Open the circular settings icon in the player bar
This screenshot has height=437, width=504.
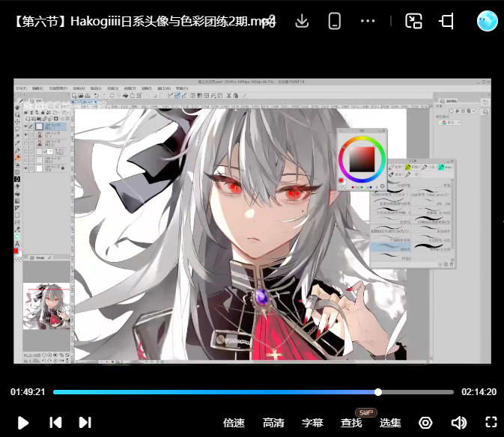pos(425,423)
